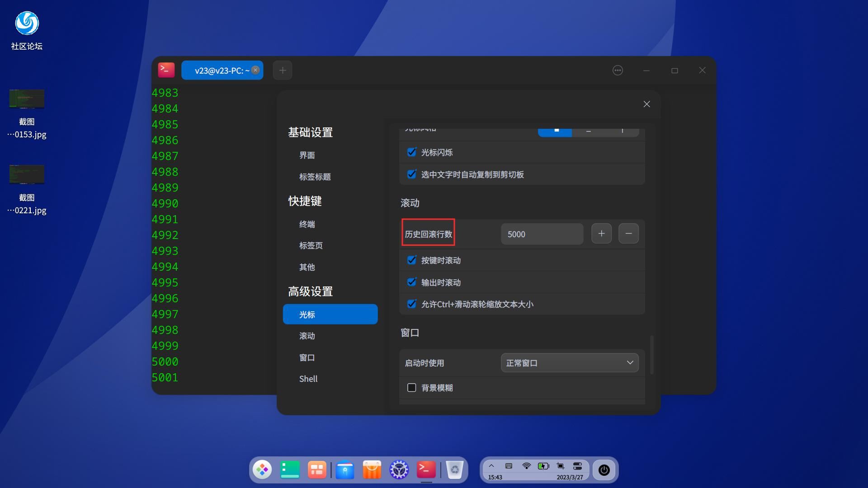The width and height of the screenshot is (868, 488).
Task: Click the 5000 scrollback input field
Action: [542, 234]
